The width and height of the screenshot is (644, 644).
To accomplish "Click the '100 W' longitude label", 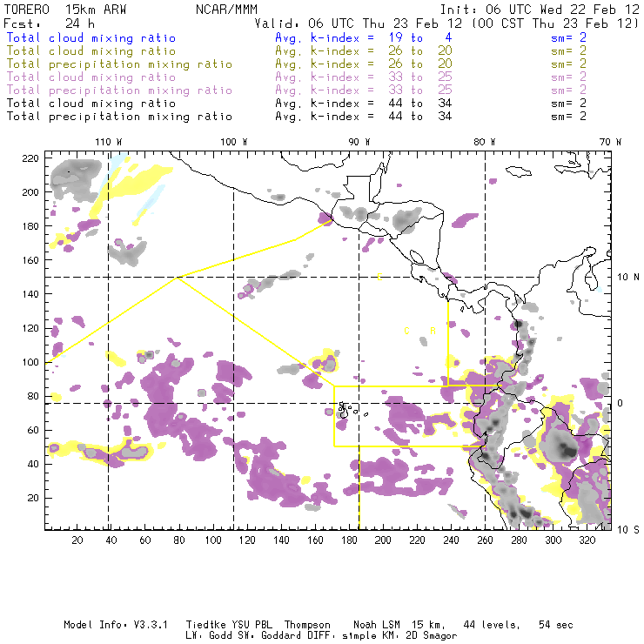I will 234,142.
